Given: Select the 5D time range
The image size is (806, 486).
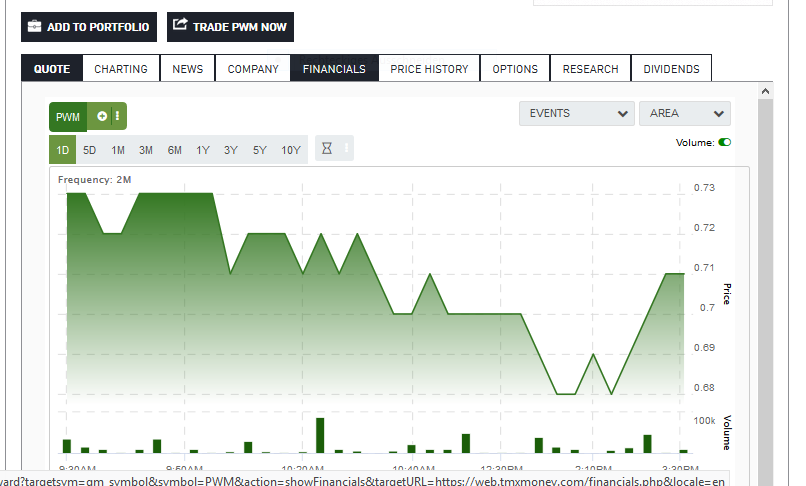Looking at the screenshot, I should tap(89, 150).
